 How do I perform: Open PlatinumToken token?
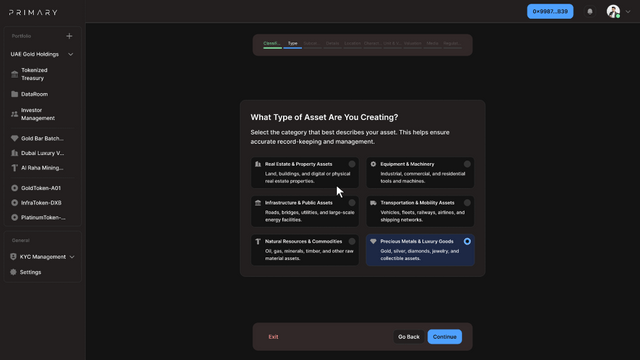click(x=42, y=218)
